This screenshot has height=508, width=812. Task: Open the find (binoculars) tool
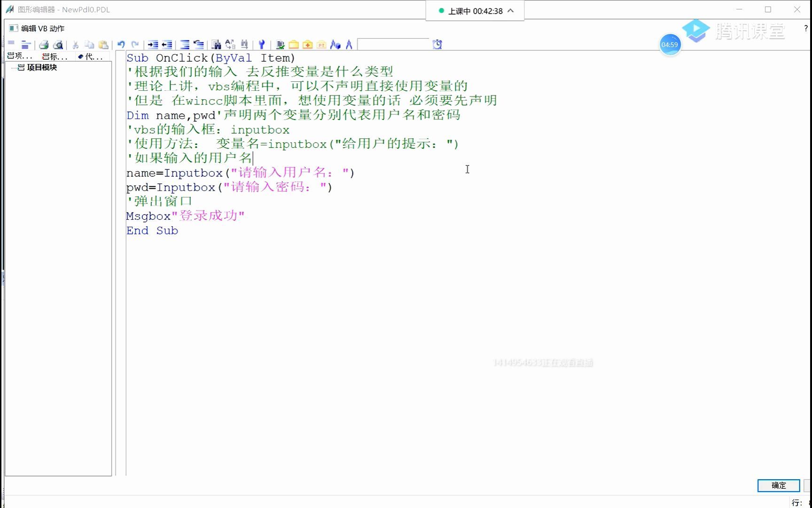click(x=216, y=45)
